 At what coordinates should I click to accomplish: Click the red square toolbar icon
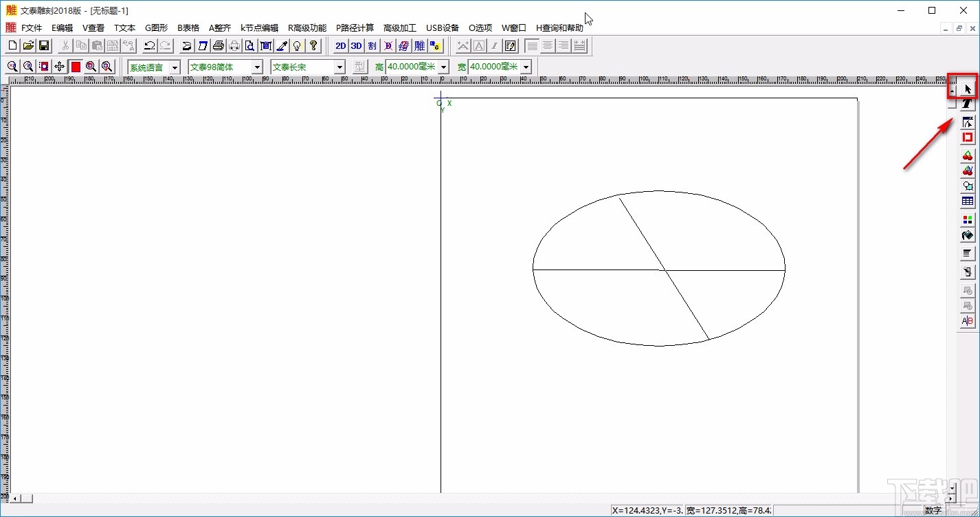point(76,67)
